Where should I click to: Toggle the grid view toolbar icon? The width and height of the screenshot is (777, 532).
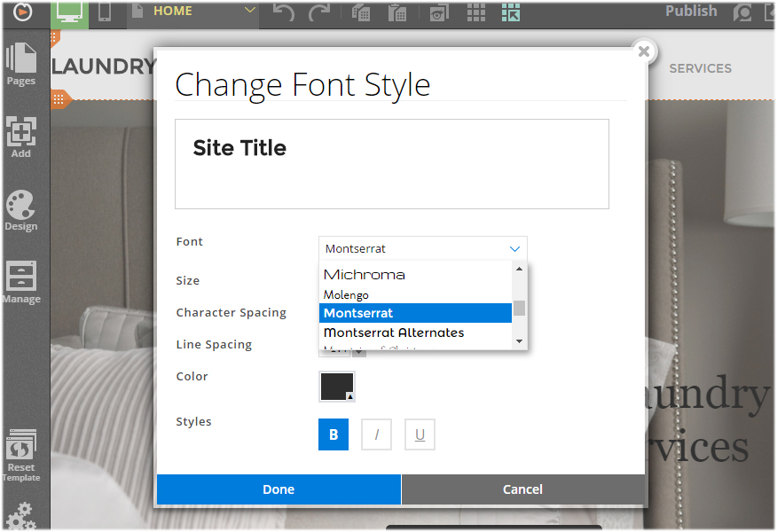tap(476, 12)
